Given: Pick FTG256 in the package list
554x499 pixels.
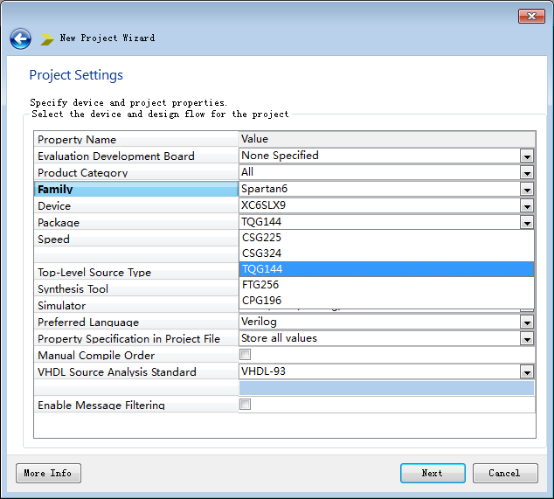Looking at the screenshot, I should point(387,285).
